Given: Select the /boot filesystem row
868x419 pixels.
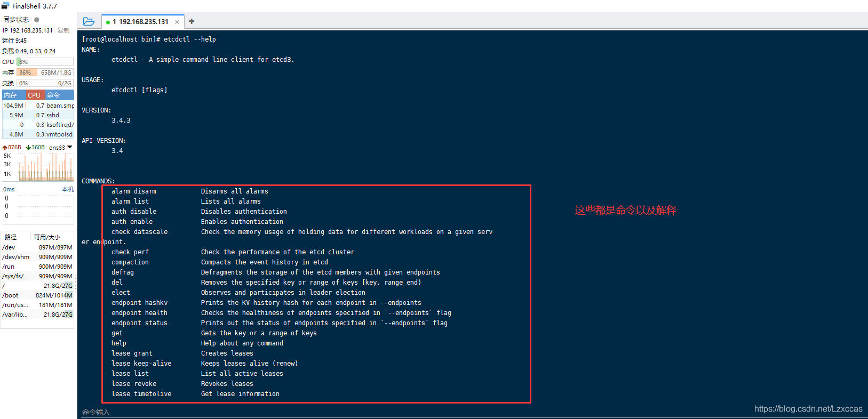Looking at the screenshot, I should [x=37, y=295].
